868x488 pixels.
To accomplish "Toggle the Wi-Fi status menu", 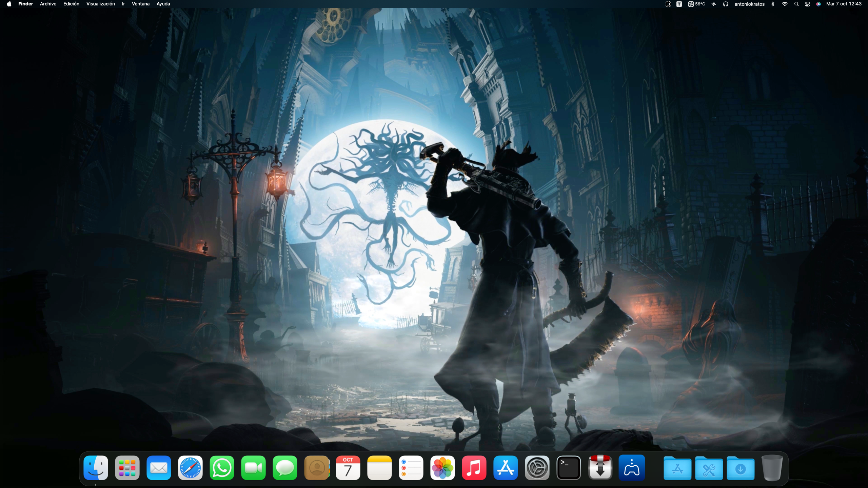I will pyautogui.click(x=785, y=4).
